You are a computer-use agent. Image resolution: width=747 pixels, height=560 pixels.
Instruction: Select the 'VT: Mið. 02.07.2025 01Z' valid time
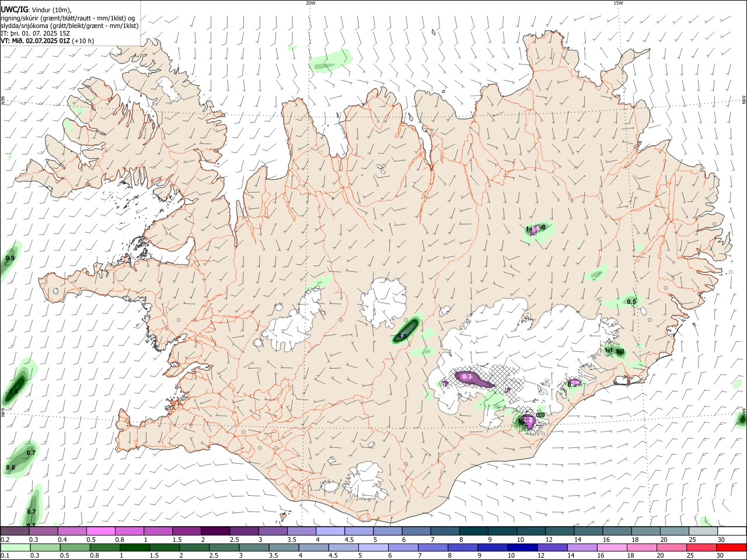[36, 41]
